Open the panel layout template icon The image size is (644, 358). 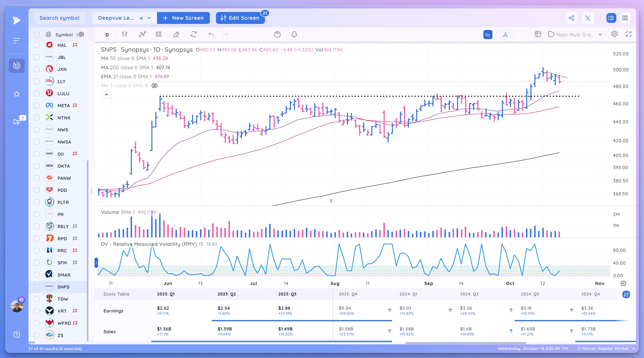pos(538,34)
